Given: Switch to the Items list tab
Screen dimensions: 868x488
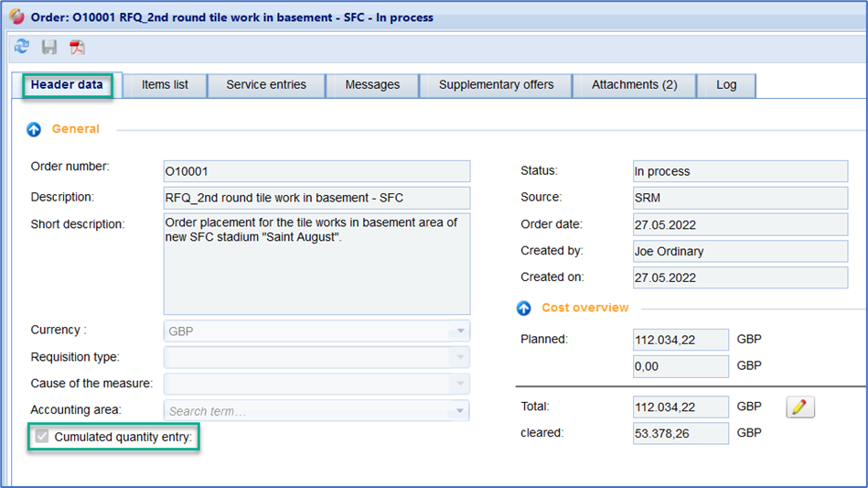Looking at the screenshot, I should 165,85.
